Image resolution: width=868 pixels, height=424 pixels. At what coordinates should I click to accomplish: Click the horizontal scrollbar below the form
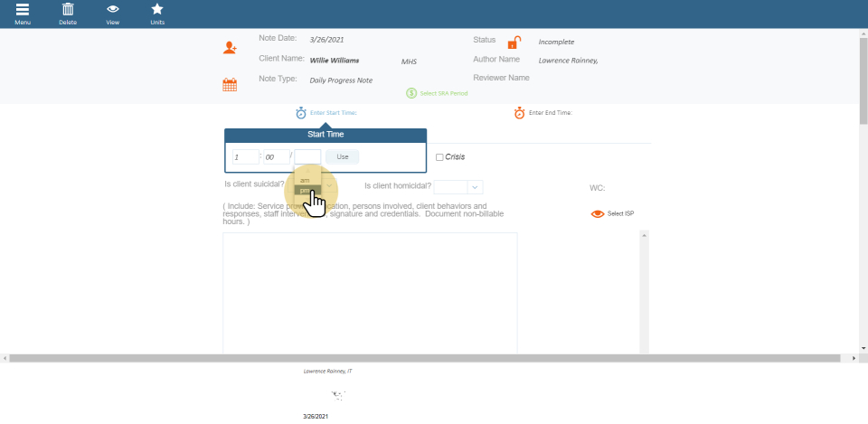429,359
